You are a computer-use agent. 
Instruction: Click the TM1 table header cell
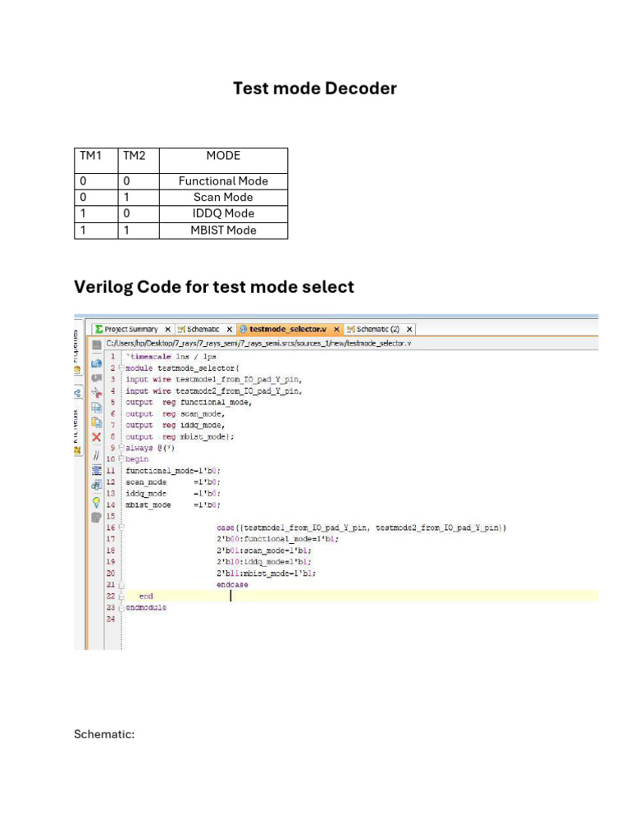97,161
